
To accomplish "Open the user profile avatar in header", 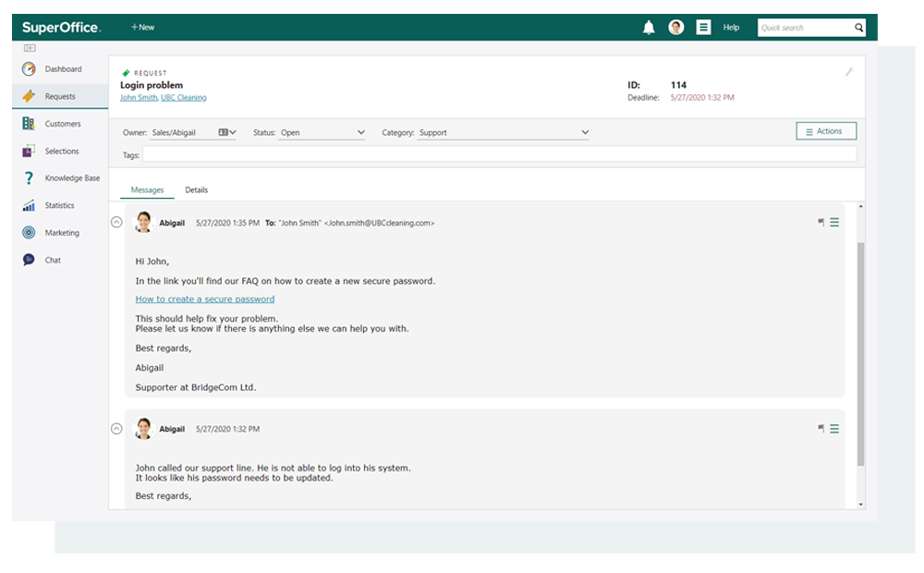I will click(x=676, y=27).
